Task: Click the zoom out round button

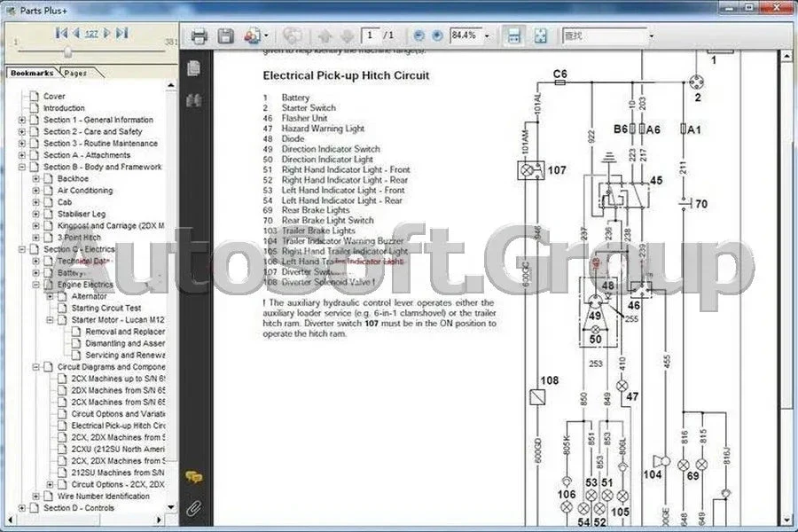Action: [419, 35]
